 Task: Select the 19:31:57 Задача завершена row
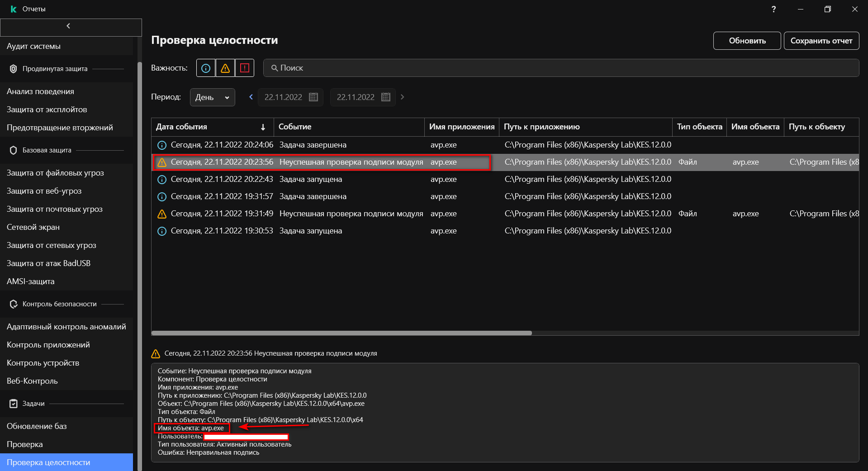pyautogui.click(x=505, y=196)
